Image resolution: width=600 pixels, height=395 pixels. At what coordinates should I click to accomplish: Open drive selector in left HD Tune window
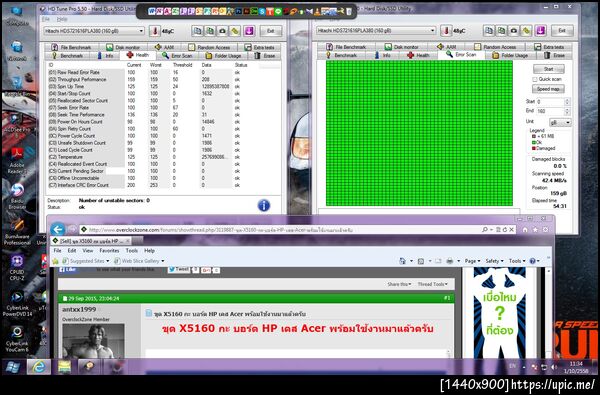tap(94, 31)
